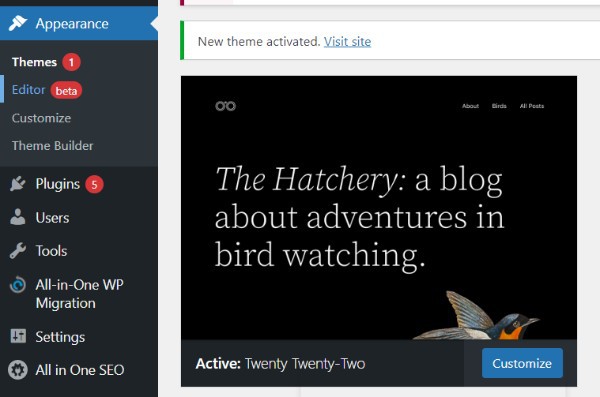
Task: Select Customize in the Appearance submenu
Action: (x=41, y=118)
